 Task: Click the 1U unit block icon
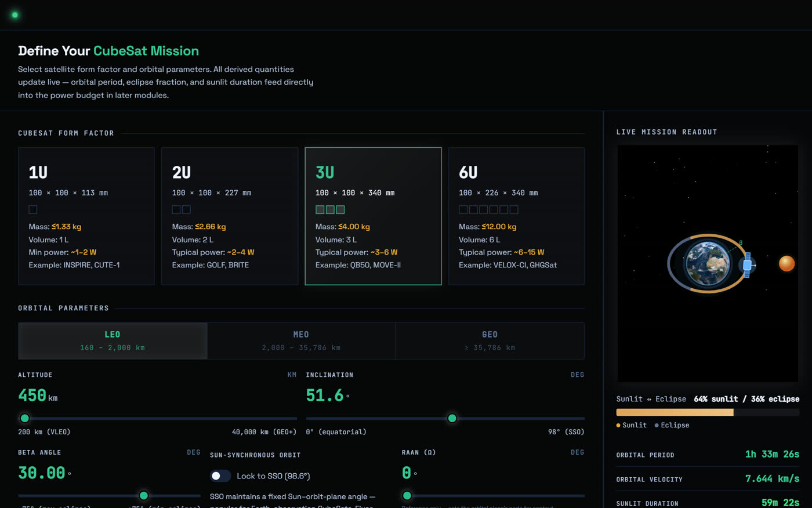pos(33,209)
